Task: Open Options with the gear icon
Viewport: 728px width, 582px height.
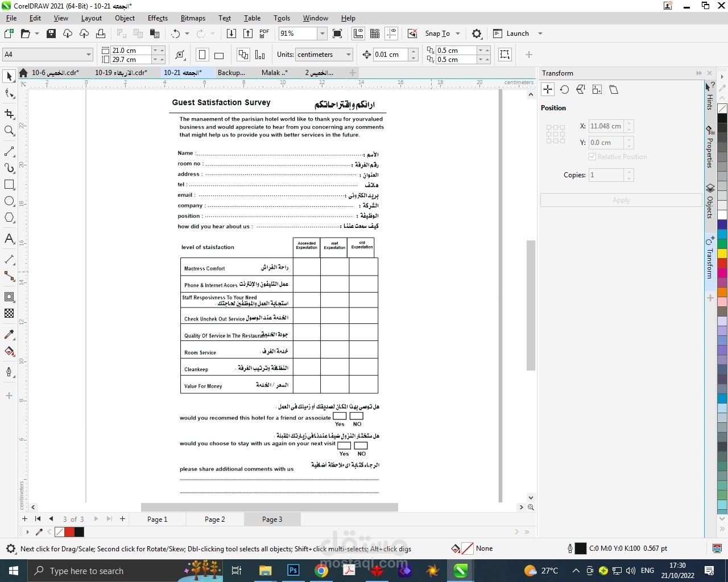Action: (x=477, y=34)
